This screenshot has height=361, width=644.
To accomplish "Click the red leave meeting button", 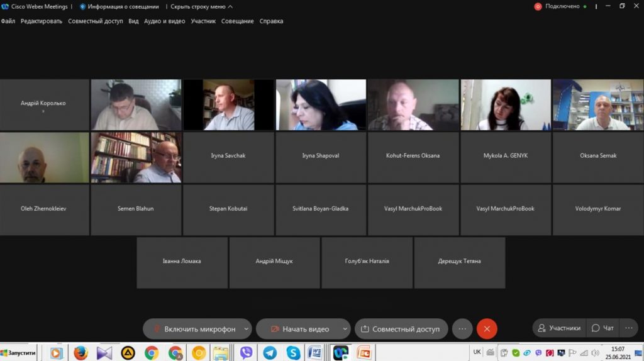I will 487,329.
